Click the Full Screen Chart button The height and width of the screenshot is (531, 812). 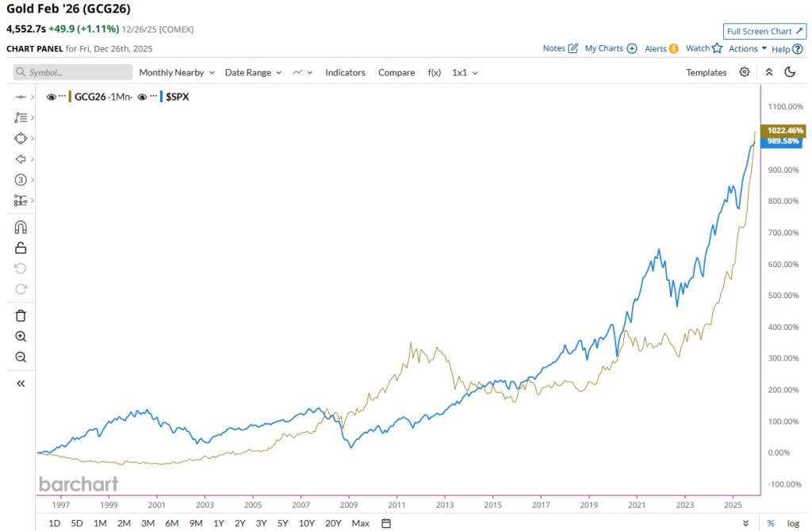764,31
